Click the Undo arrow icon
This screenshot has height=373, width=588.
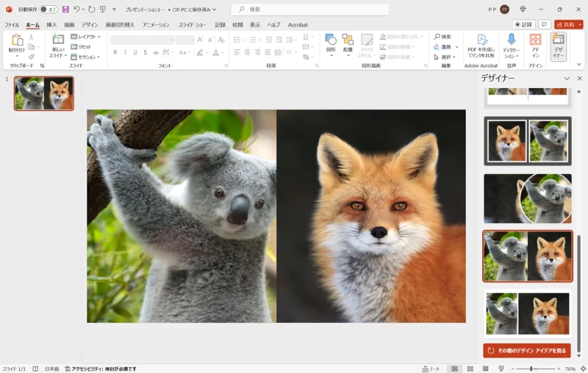coord(76,10)
